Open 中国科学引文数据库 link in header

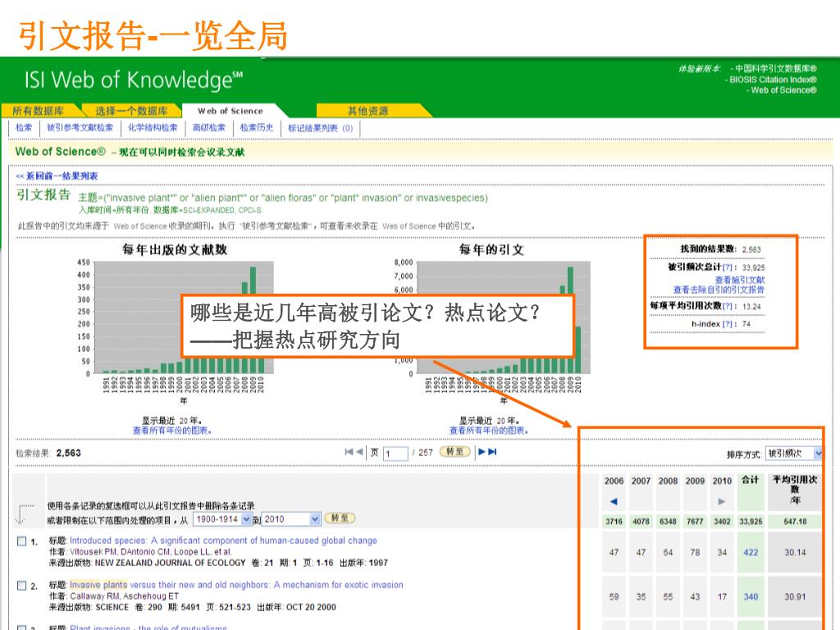776,69
